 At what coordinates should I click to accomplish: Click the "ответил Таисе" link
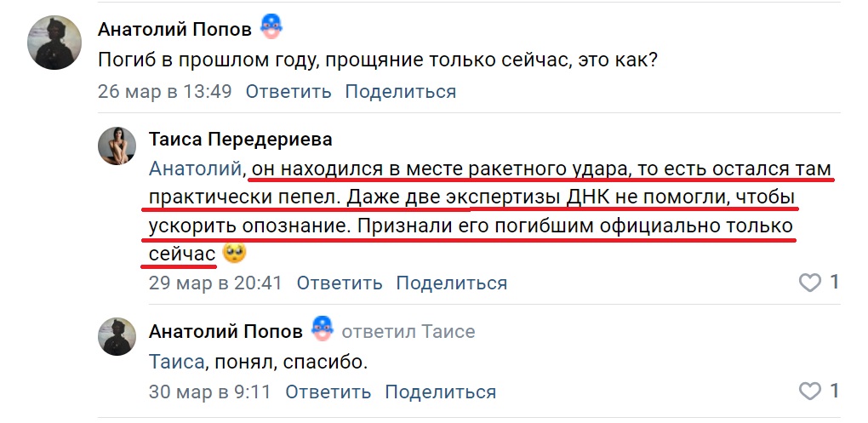tap(408, 330)
